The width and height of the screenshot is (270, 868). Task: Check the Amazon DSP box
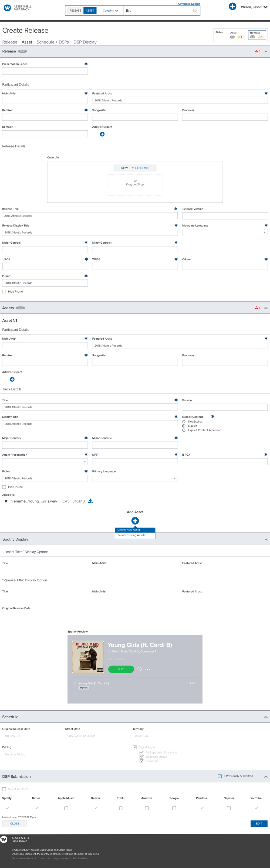tap(147, 808)
